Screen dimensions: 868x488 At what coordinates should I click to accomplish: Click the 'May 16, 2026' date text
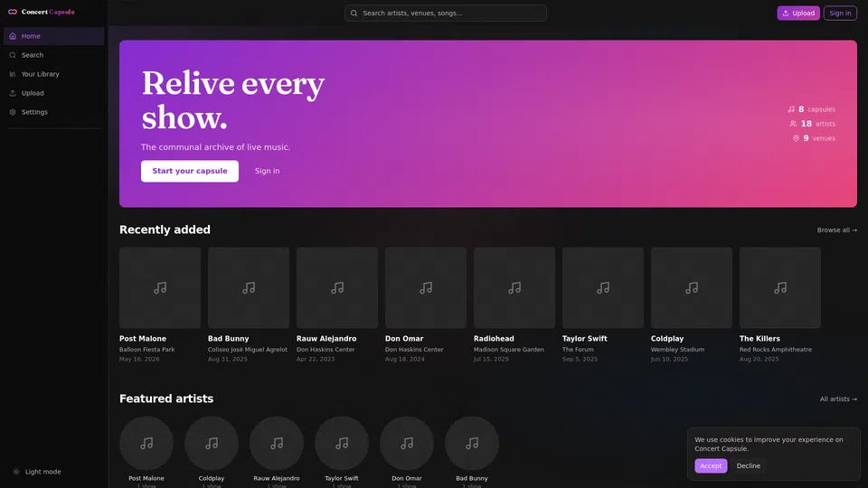(139, 359)
